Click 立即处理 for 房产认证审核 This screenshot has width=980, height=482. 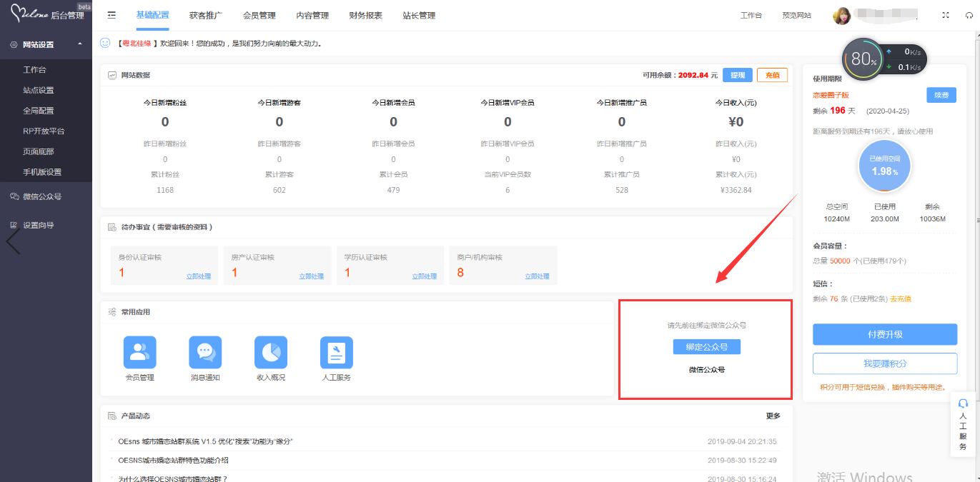(312, 276)
